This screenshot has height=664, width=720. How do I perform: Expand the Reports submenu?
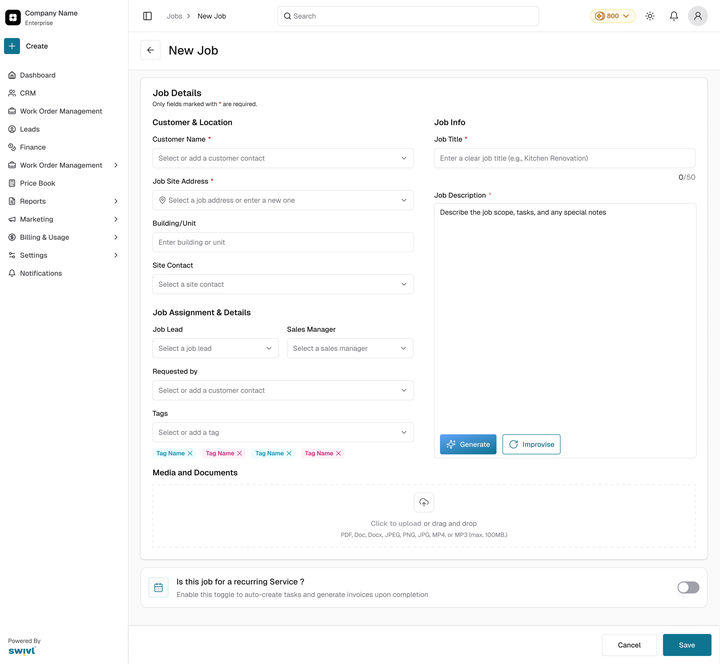click(116, 201)
